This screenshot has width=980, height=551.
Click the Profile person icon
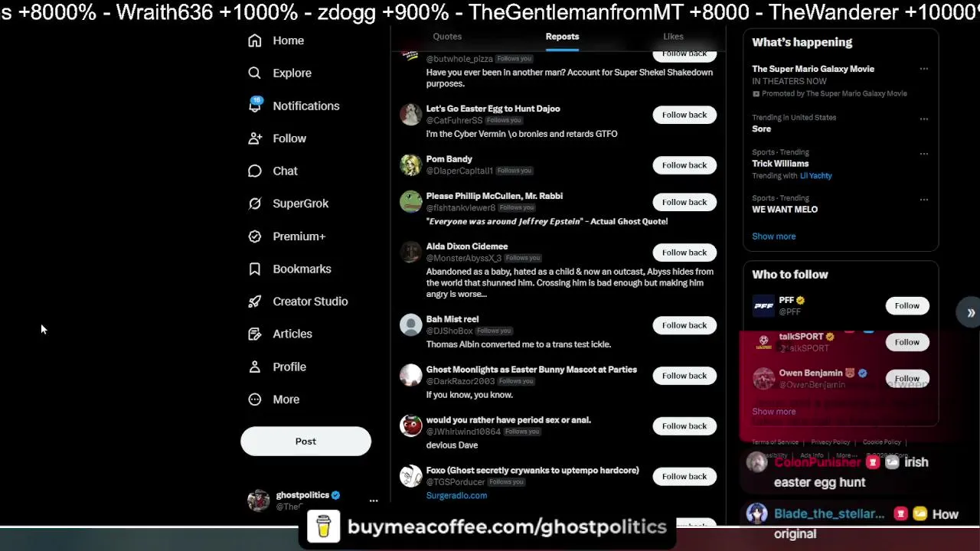(x=255, y=367)
